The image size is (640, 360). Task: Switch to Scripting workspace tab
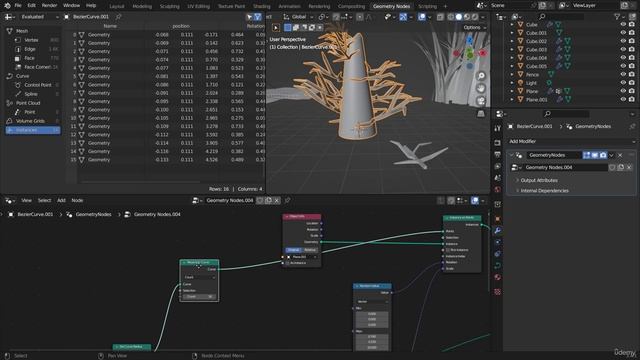pos(427,6)
